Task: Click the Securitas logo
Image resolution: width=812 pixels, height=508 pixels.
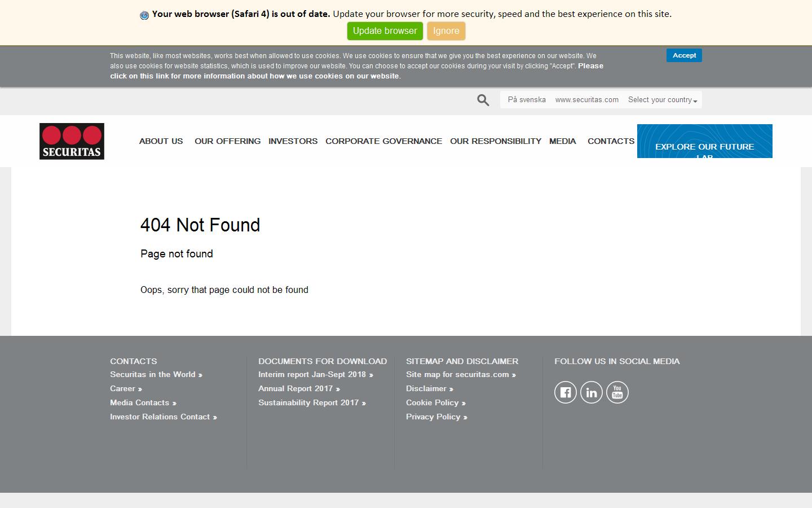Action: point(72,141)
